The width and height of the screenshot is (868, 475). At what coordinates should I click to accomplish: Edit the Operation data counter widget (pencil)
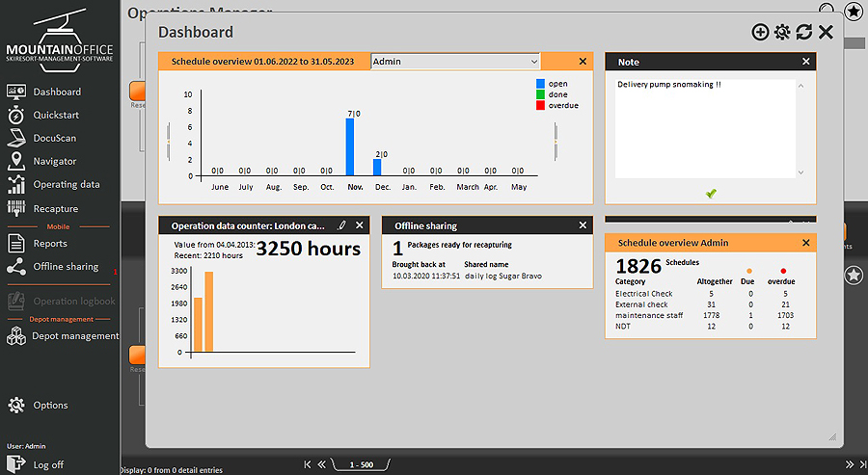[x=341, y=225]
